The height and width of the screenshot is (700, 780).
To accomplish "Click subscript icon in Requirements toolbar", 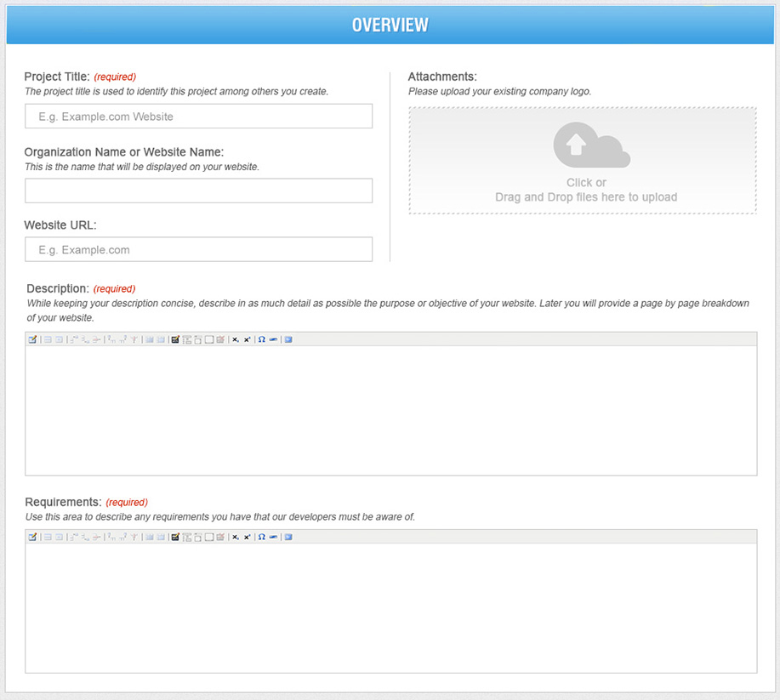I will click(236, 537).
